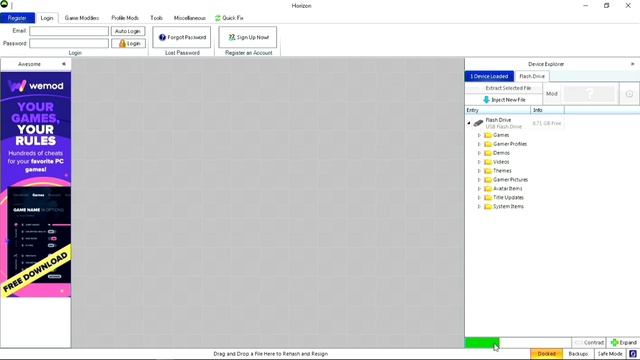Viewport: 640px width, 360px height.
Task: Click the green storage progress bar
Action: [482, 343]
